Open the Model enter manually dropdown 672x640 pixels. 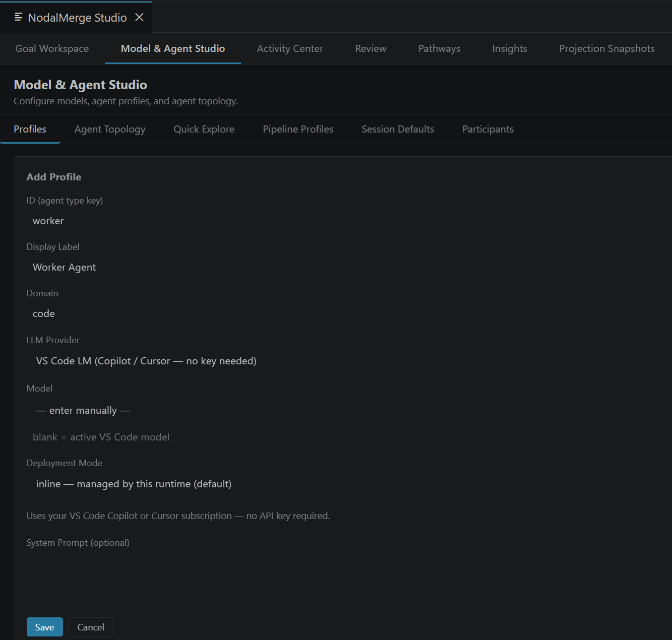coord(349,410)
